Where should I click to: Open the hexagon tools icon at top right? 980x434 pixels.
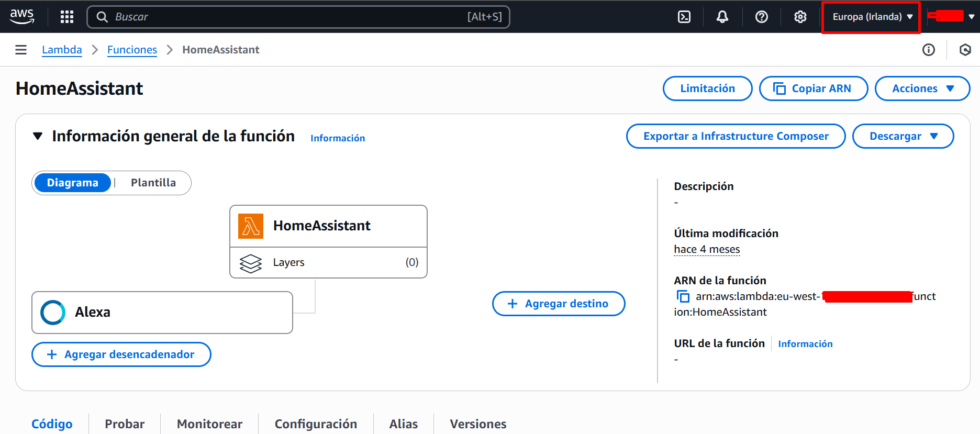tap(965, 50)
